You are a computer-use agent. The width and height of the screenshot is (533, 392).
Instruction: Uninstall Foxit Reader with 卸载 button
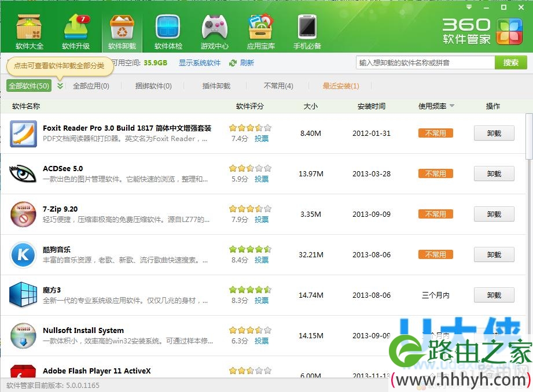pyautogui.click(x=494, y=133)
